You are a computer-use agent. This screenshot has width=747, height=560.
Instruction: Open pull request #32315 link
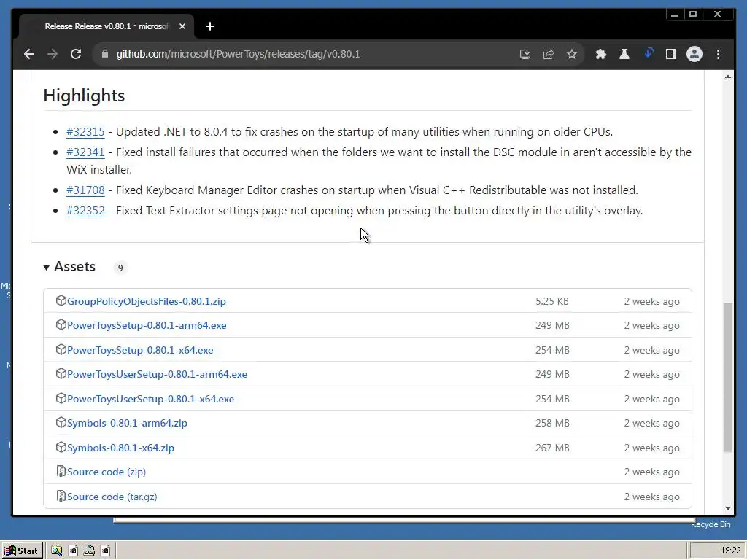click(85, 132)
